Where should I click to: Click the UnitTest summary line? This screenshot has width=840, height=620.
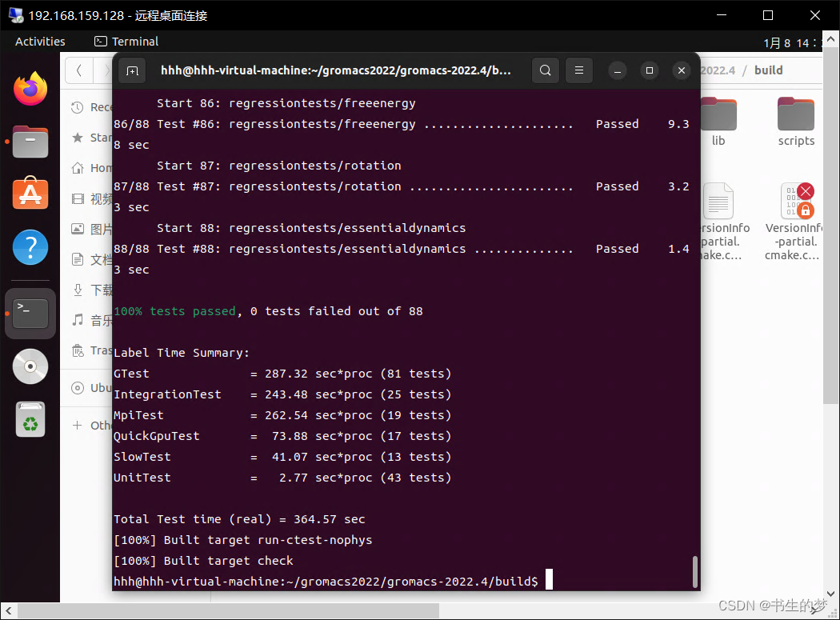[x=282, y=478]
